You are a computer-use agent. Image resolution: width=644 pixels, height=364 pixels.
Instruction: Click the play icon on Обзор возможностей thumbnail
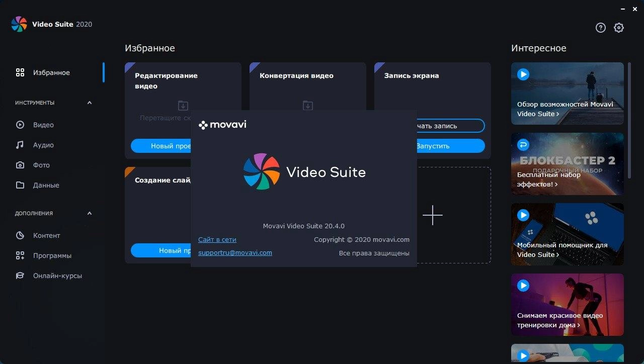click(523, 74)
